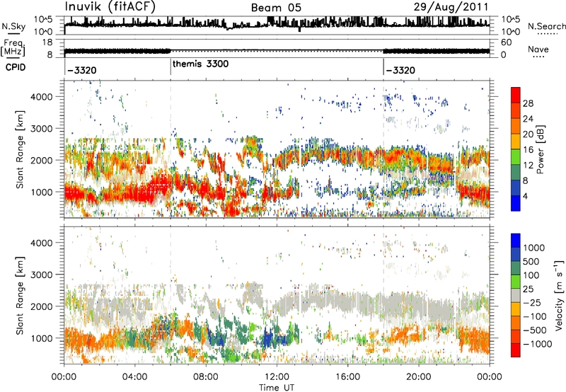Click the date '29/Aug/2011'

click(x=451, y=7)
